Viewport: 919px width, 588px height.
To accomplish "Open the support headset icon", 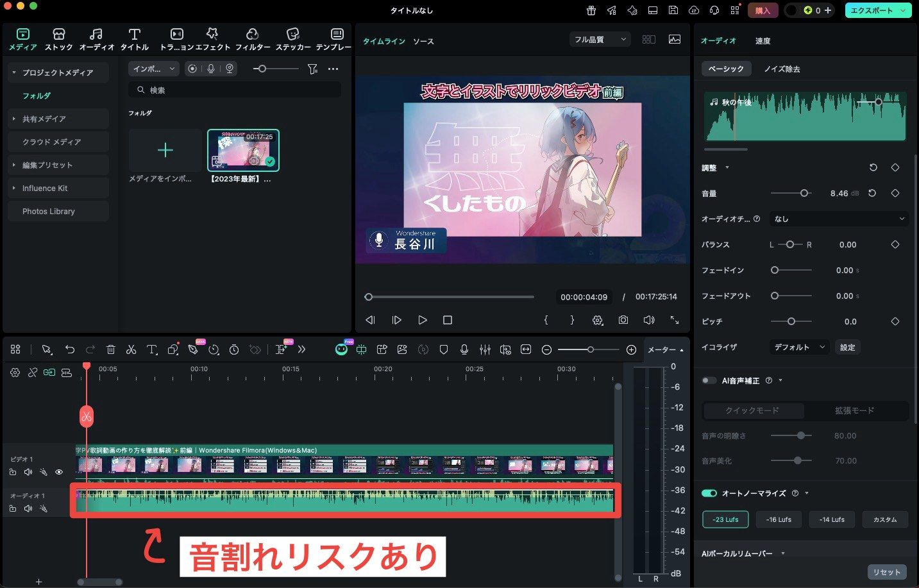I will (x=714, y=10).
